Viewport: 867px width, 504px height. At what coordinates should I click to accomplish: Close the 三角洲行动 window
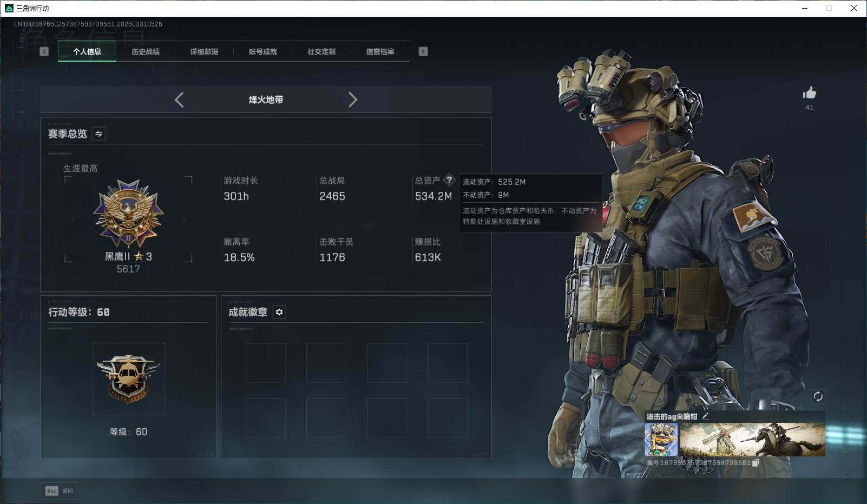point(854,8)
